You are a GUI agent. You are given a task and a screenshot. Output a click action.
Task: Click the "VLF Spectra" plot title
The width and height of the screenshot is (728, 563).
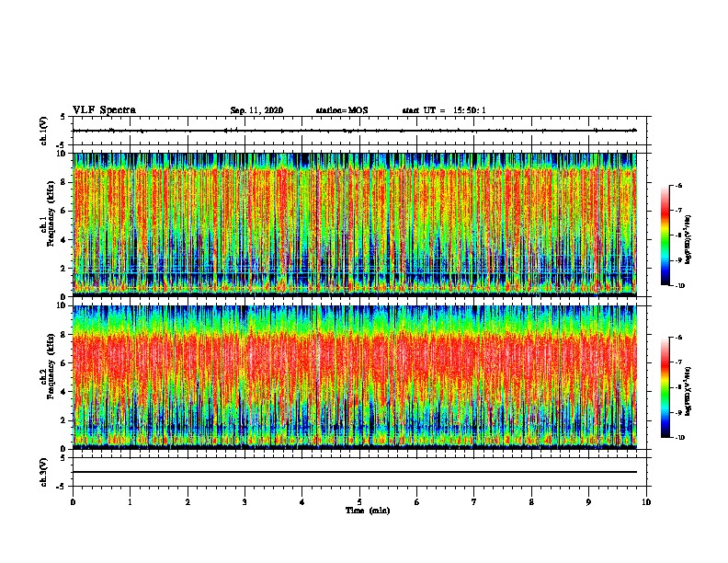tap(104, 110)
